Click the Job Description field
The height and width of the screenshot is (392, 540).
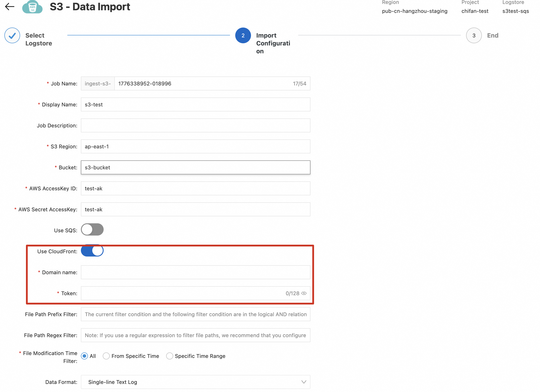click(195, 125)
